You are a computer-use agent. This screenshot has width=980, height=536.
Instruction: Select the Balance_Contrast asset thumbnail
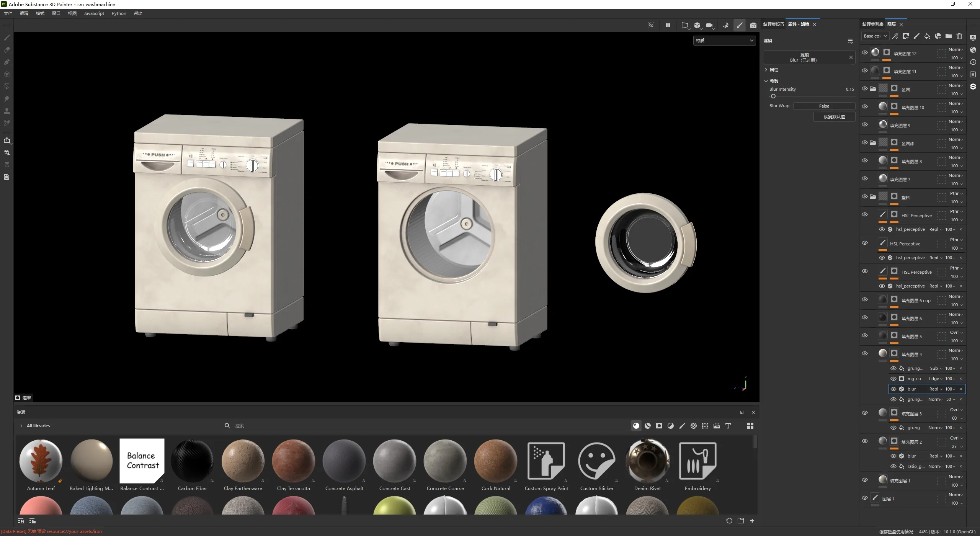pos(142,461)
